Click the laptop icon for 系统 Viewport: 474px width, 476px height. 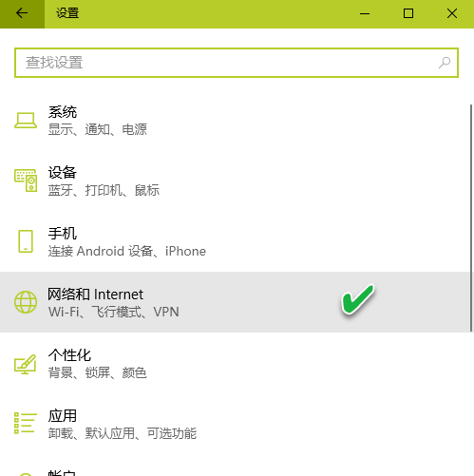click(x=26, y=121)
